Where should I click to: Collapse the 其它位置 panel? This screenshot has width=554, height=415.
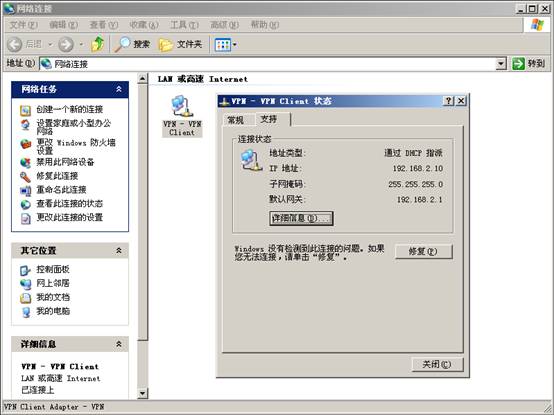[119, 250]
